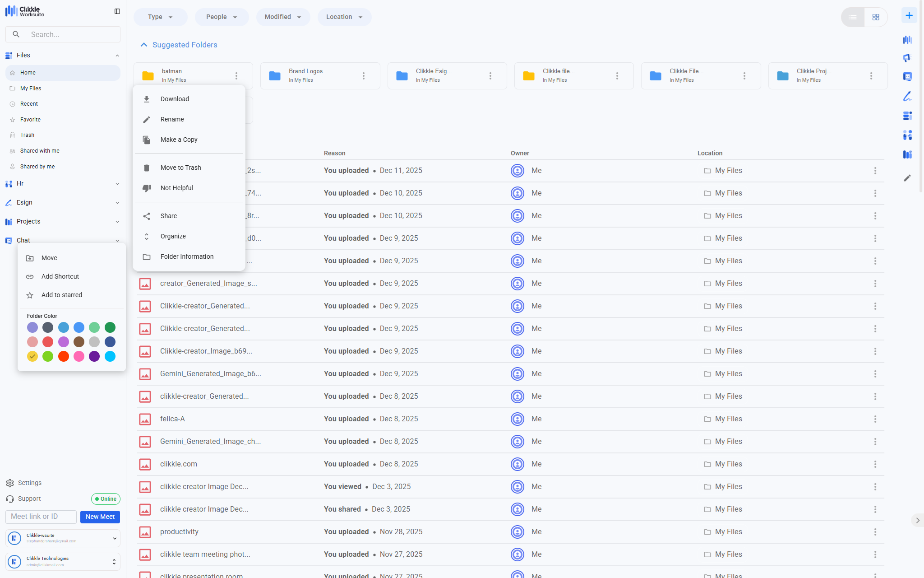
Task: Select Folder Information menu entry
Action: (x=187, y=256)
